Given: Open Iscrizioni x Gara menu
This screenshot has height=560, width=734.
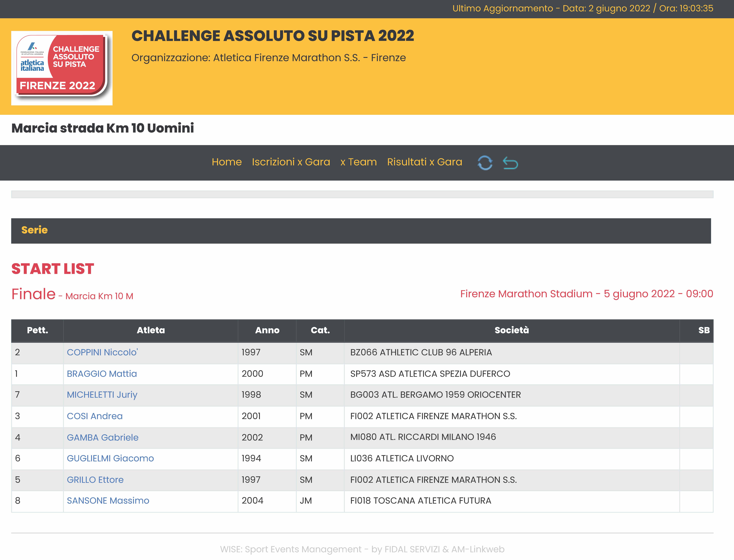Looking at the screenshot, I should click(291, 162).
